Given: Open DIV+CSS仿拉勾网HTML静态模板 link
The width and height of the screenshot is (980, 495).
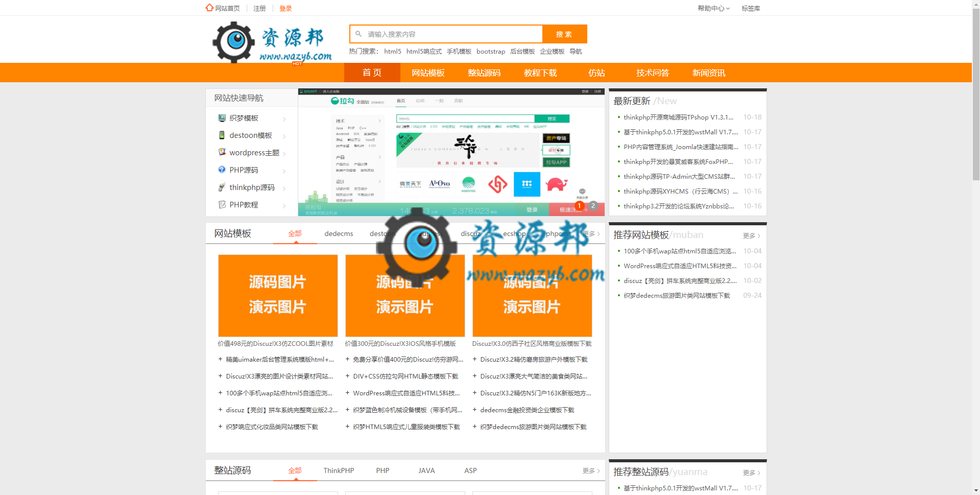Looking at the screenshot, I should click(405, 376).
